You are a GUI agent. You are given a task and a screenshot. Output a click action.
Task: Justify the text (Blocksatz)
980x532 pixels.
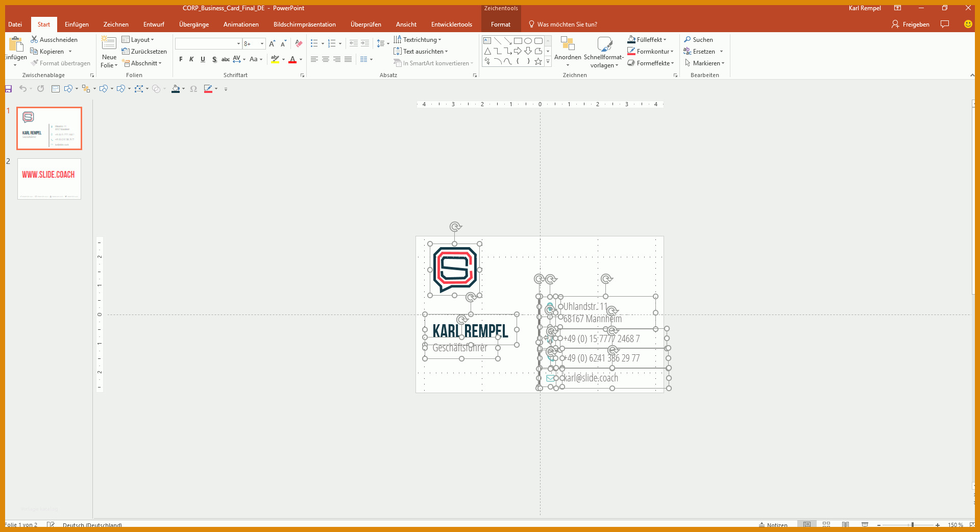tap(348, 60)
